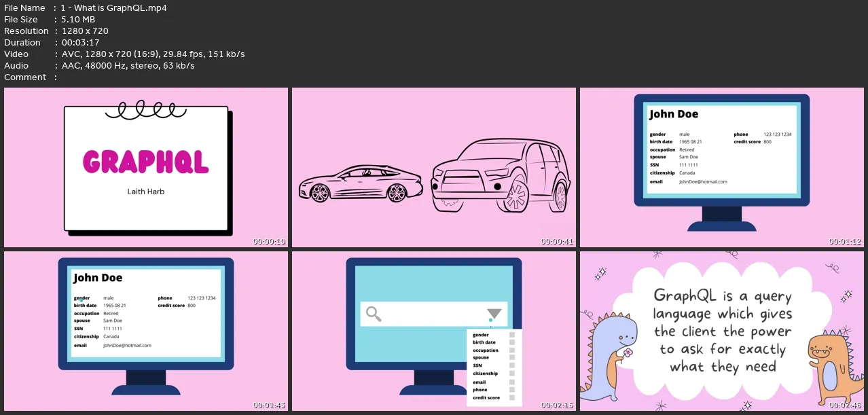Viewport: 868px width, 415px height.
Task: Open the GraphQL title thumbnail at 00:00:10
Action: [x=146, y=167]
